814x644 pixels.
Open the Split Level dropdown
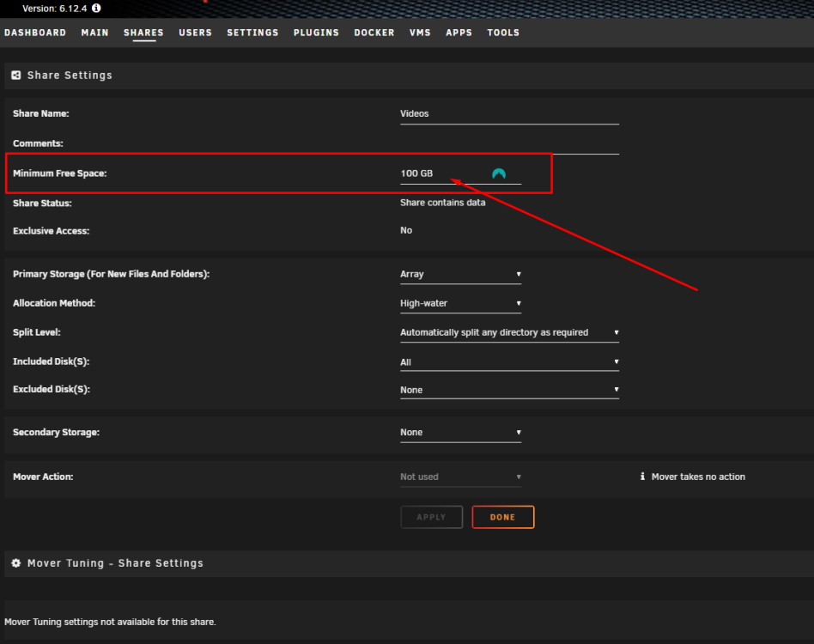509,332
